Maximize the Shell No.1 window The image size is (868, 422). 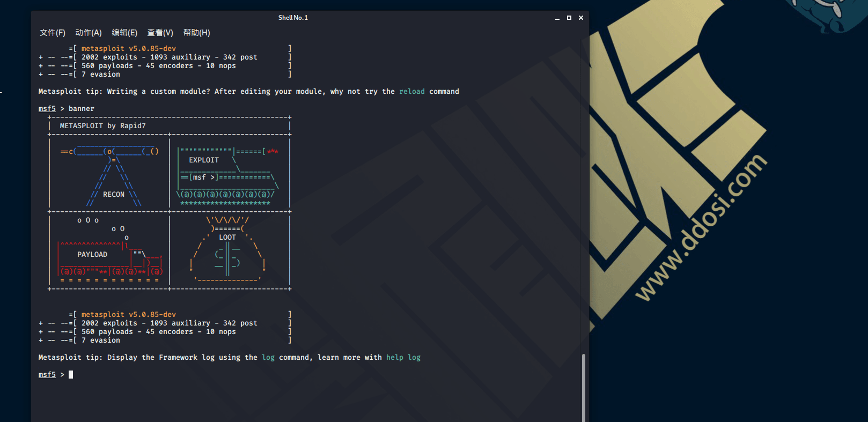point(569,18)
